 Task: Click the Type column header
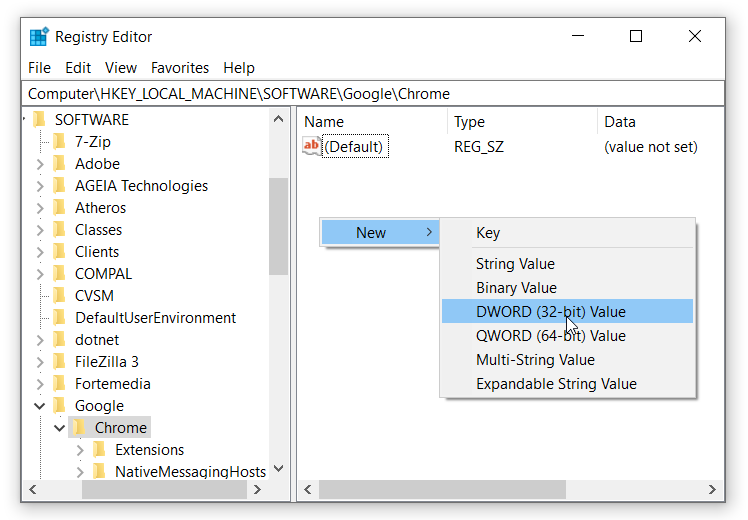tap(522, 122)
